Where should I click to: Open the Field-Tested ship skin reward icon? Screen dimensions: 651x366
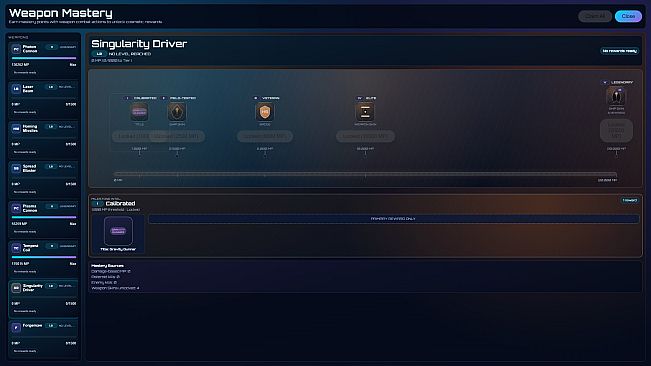(x=177, y=112)
